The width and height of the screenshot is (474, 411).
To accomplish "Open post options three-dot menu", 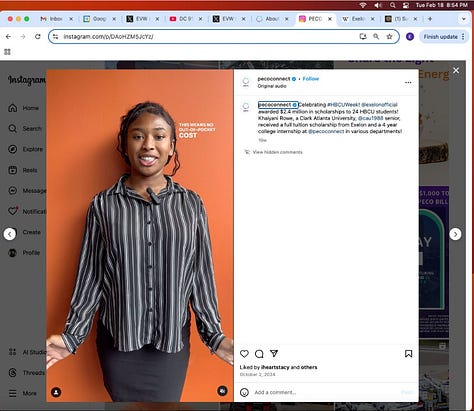I will (x=408, y=82).
